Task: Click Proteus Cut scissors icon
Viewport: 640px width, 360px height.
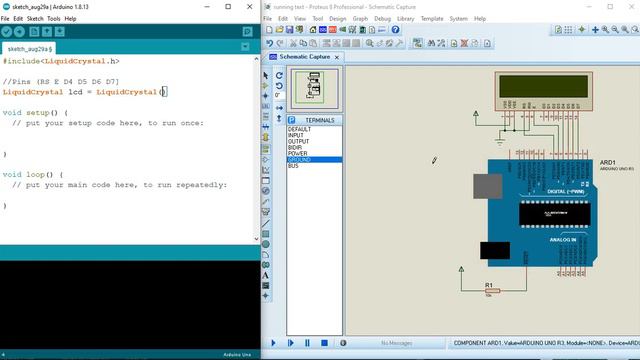Action: (x=293, y=43)
